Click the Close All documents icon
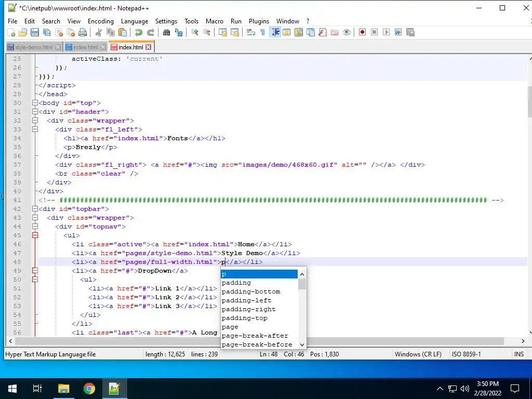The height and width of the screenshot is (399, 532). pos(71,32)
